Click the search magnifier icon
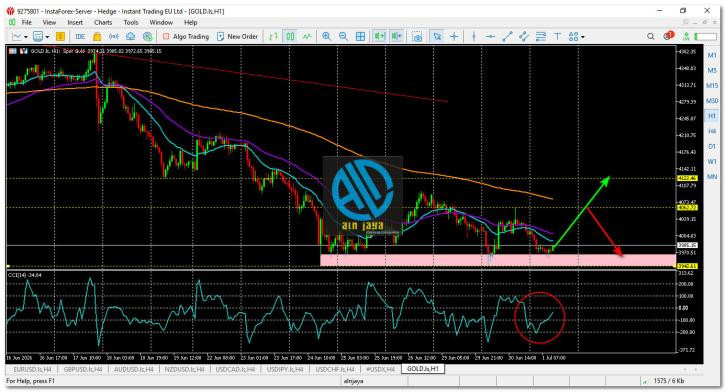The image size is (726, 392). 651,36
